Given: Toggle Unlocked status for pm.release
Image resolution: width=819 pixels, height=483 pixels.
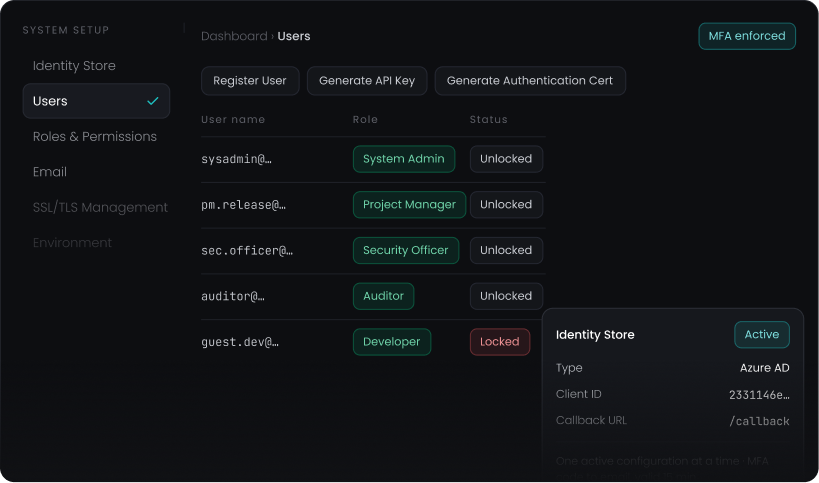Looking at the screenshot, I should click(506, 205).
